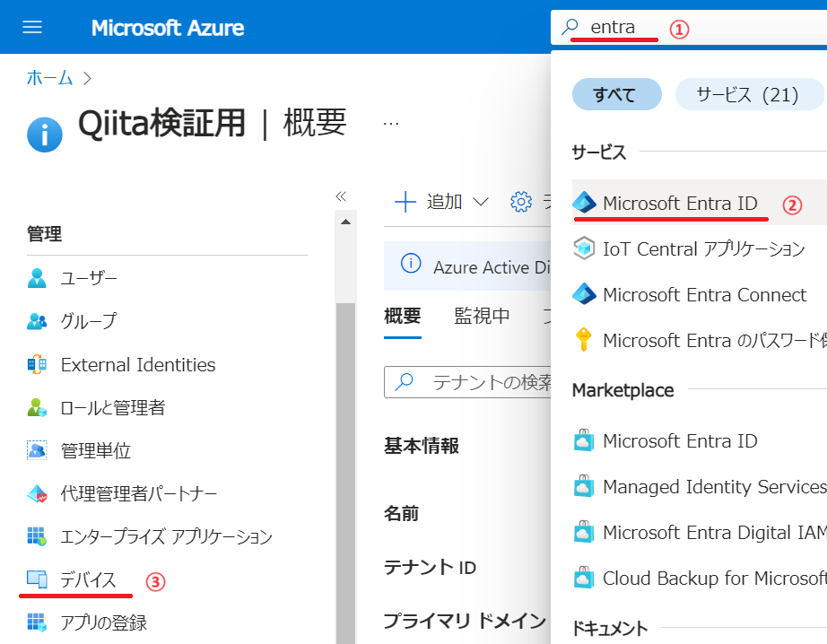The image size is (827, 644).
Task: Select the External Identities icon
Action: 37,364
